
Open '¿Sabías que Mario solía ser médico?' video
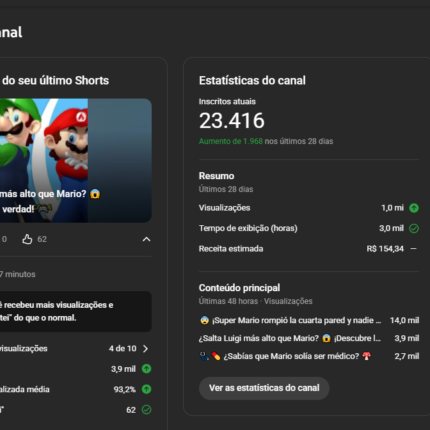(285, 356)
